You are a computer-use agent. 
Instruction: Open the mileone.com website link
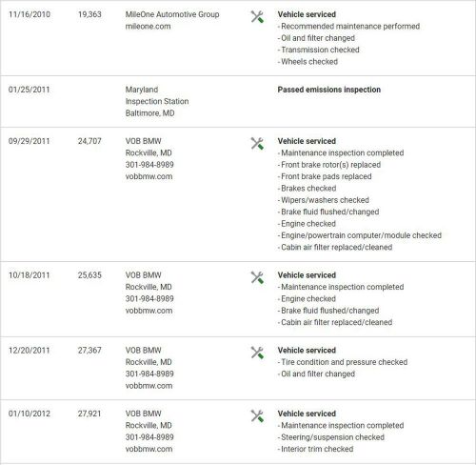pyautogui.click(x=148, y=27)
